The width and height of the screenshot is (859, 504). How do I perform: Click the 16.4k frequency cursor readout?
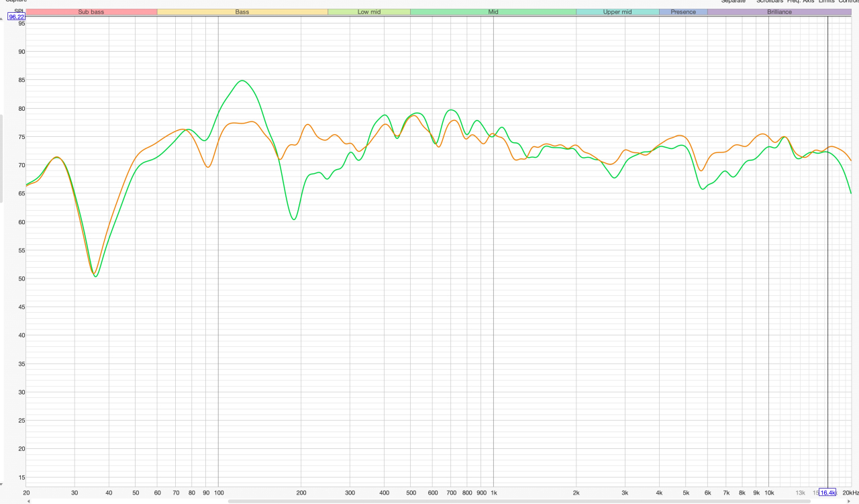click(x=827, y=493)
